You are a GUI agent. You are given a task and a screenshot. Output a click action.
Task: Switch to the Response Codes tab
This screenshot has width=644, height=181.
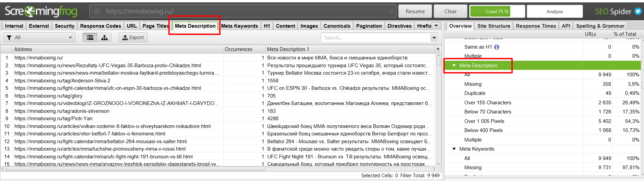click(x=100, y=26)
